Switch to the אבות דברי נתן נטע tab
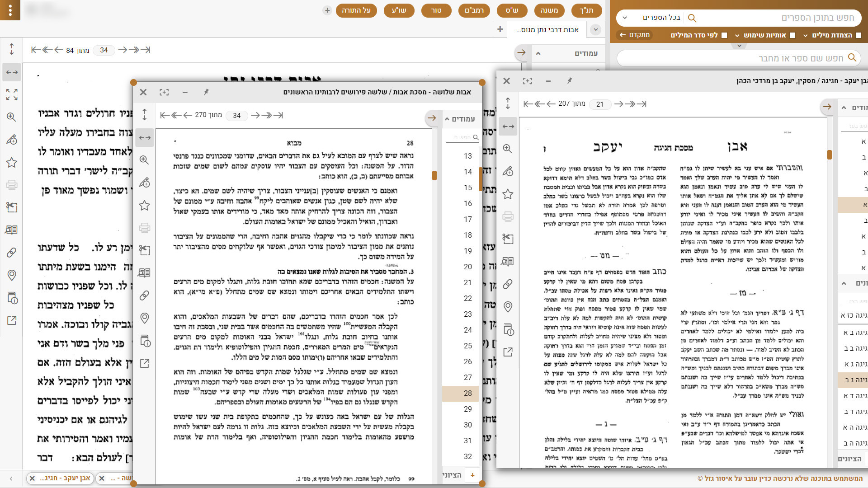This screenshot has height=488, width=868. pyautogui.click(x=547, y=30)
